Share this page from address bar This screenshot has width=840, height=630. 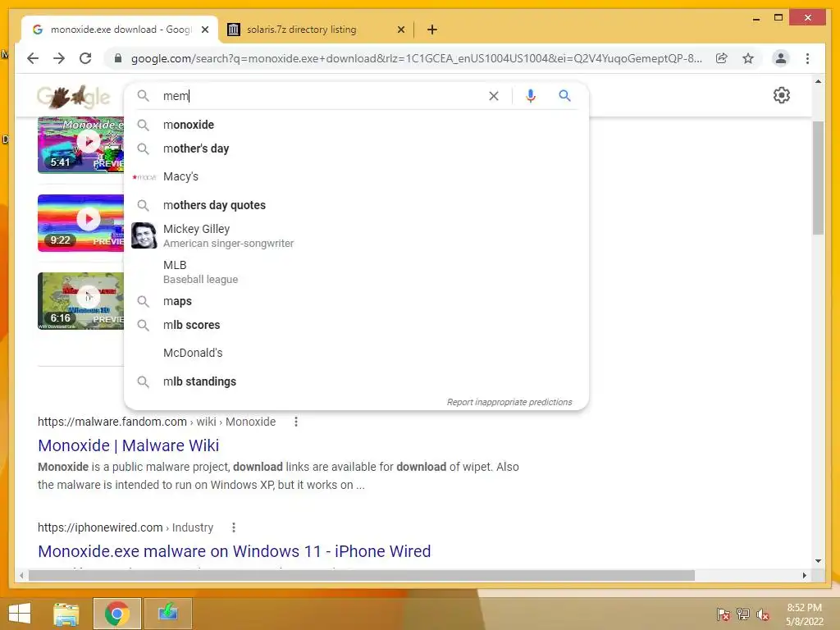click(x=722, y=58)
